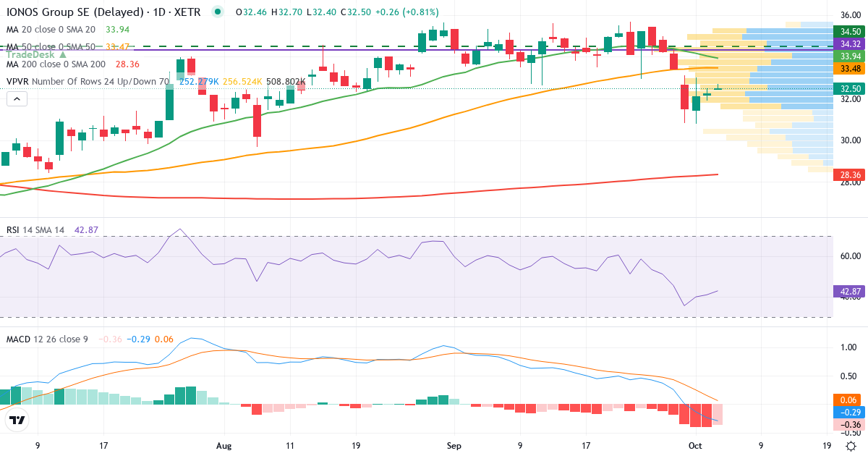Click the IONOS Group SE symbol title

point(105,12)
